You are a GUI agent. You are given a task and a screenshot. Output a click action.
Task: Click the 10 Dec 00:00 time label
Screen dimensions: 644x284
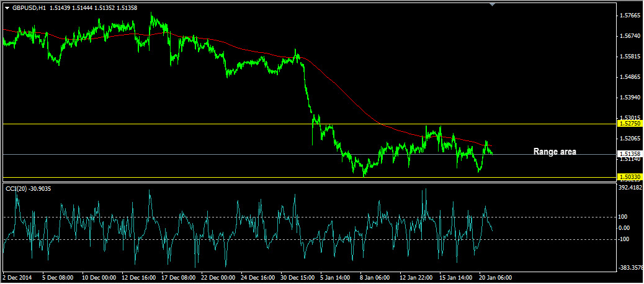(x=99, y=277)
